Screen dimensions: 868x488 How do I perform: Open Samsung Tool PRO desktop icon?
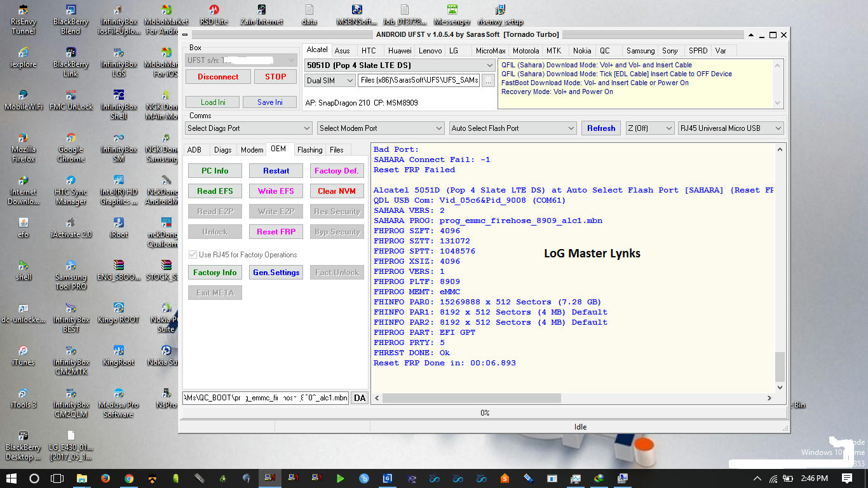point(71,274)
